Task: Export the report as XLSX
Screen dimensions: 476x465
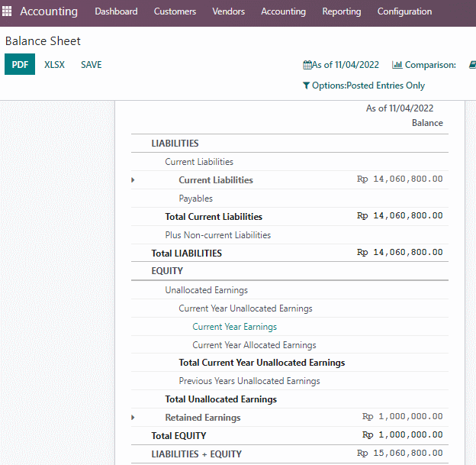Action: click(x=54, y=65)
